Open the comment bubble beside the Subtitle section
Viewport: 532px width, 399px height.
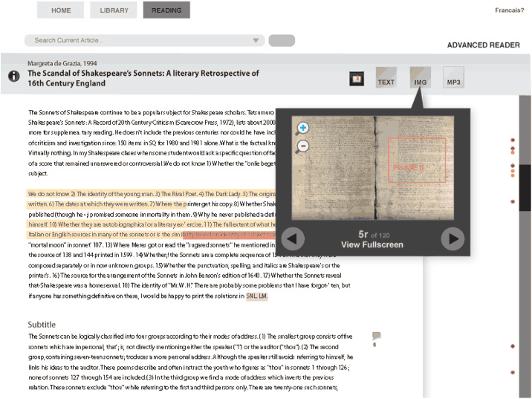376,336
